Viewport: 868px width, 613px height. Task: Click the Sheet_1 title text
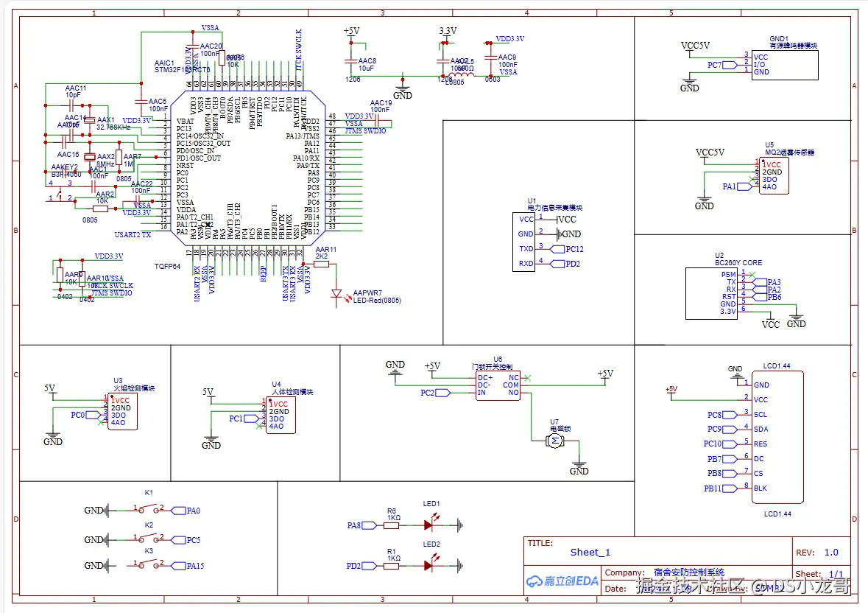(589, 551)
